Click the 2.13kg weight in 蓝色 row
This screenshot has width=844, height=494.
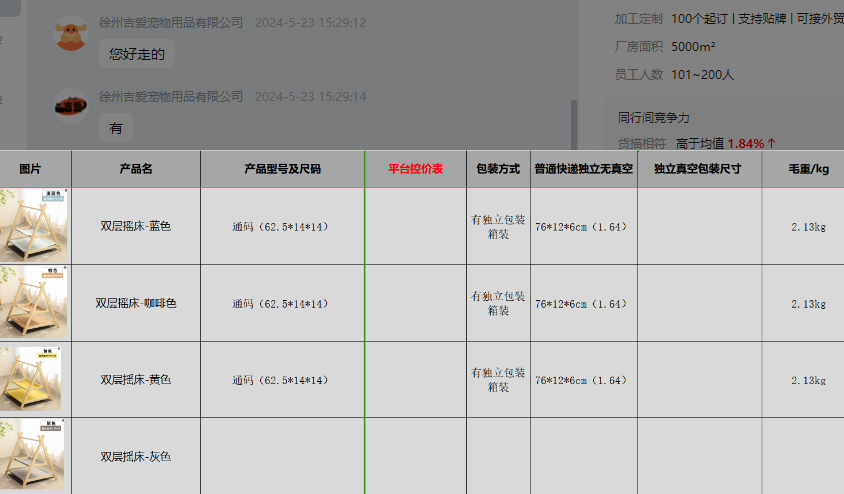(x=808, y=227)
